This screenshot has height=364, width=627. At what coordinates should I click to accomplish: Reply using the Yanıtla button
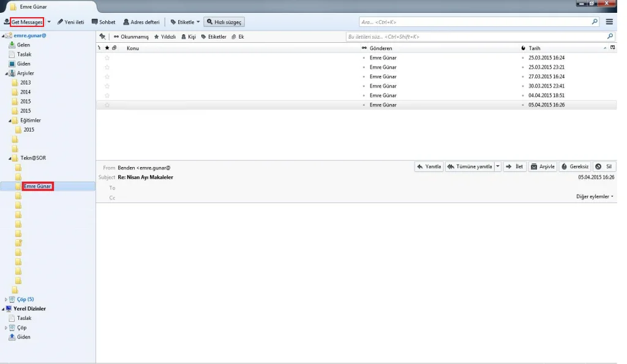pos(429,166)
